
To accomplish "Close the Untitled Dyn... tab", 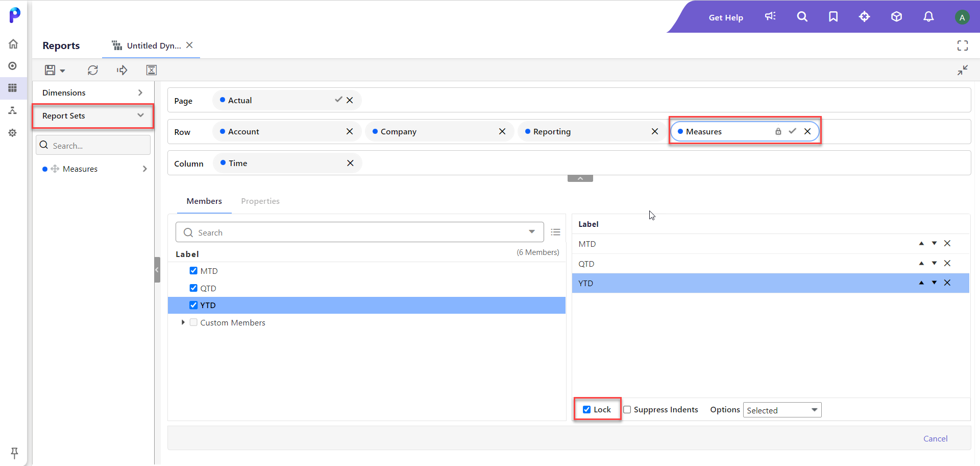I will point(189,45).
